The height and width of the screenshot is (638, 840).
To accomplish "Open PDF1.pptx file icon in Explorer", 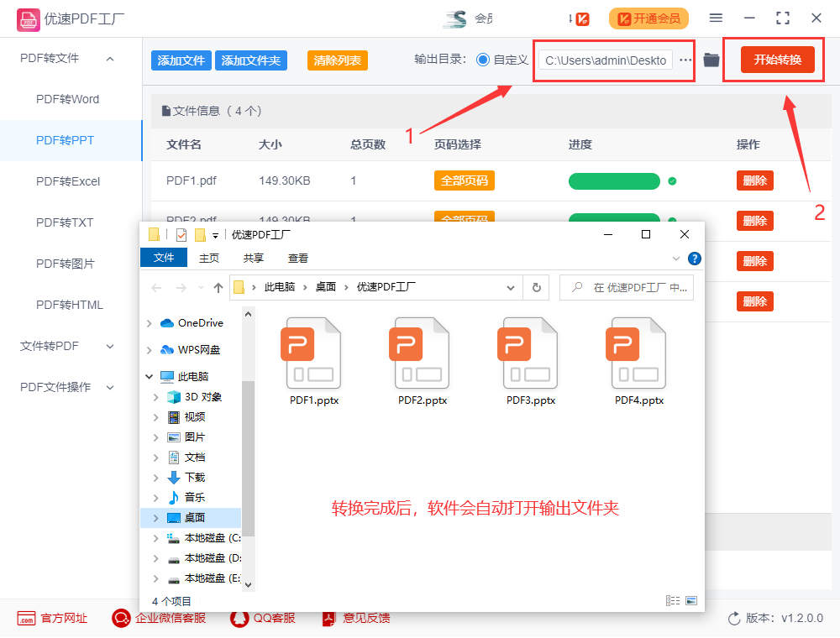I will click(x=312, y=353).
